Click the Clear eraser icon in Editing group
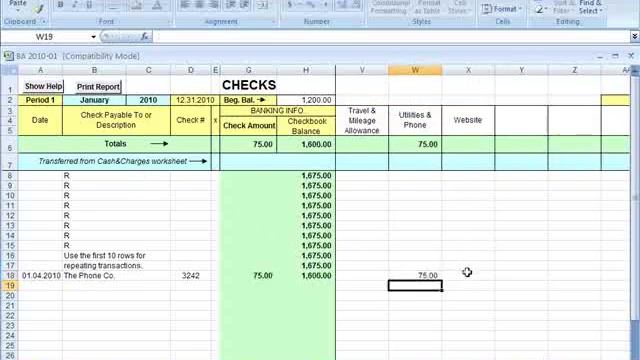This screenshot has width=640, height=360. pyautogui.click(x=540, y=9)
